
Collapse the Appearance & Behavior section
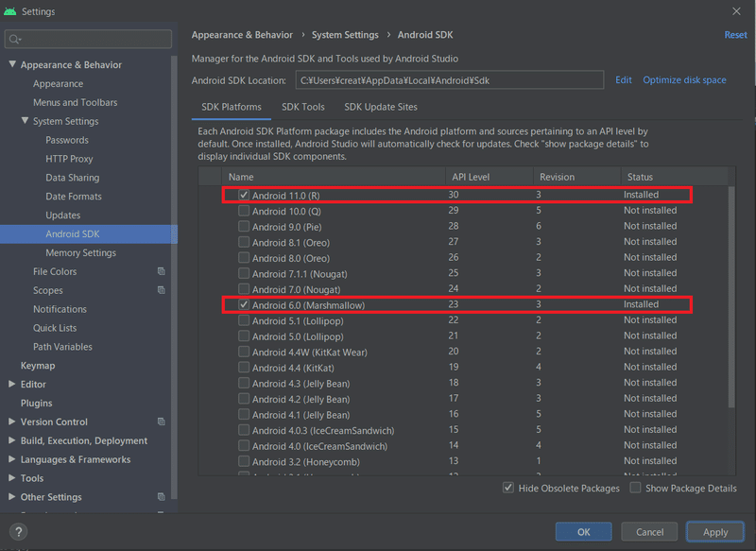tap(12, 65)
